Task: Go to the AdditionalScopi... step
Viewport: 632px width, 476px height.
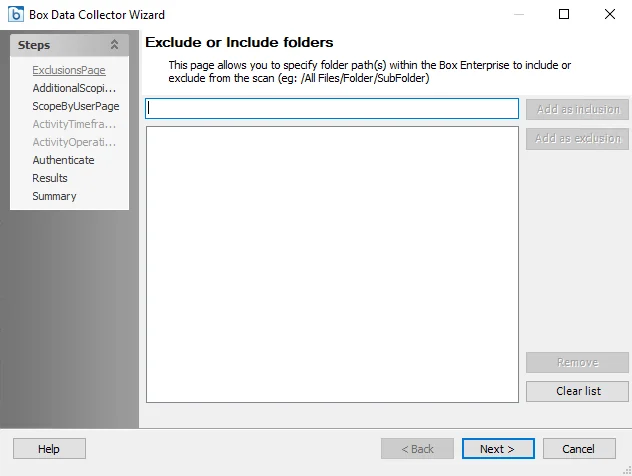Action: pos(74,88)
